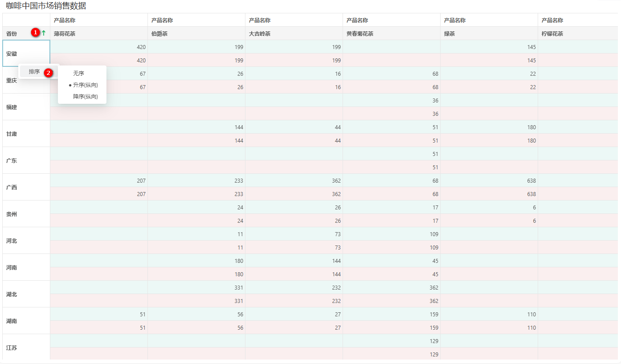621x364 pixels.
Task: Select the 柠檬花茶 column header
Action: [578, 33]
